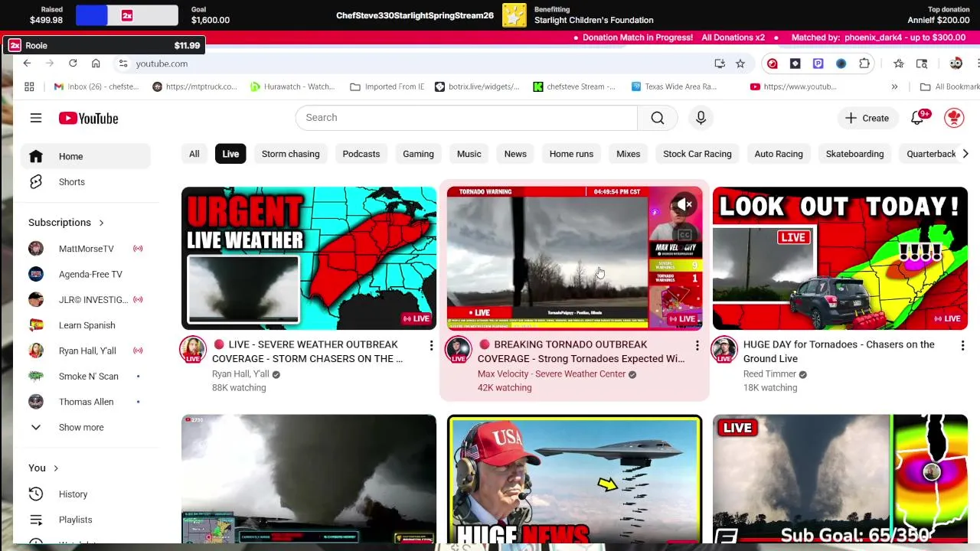Open the Shorts sidebar item

coord(86,181)
